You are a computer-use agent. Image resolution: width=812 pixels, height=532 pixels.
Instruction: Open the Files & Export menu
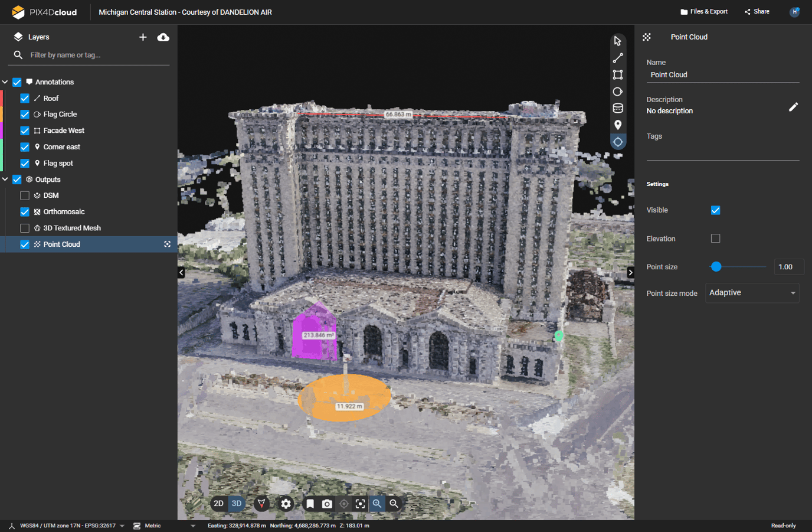(704, 11)
